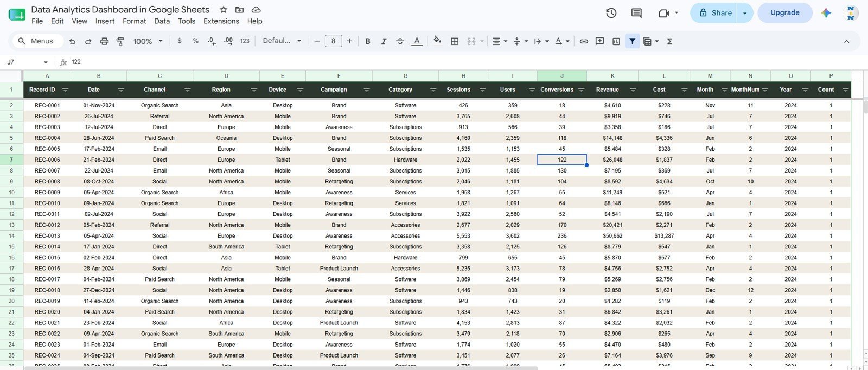This screenshot has width=868, height=370.
Task: Click the Gemini sparkle icon
Action: (x=826, y=13)
